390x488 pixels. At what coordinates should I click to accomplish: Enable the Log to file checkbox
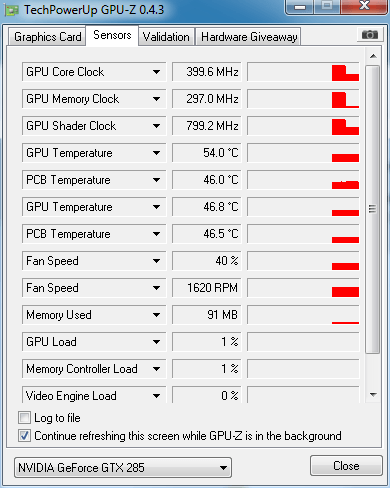[24, 418]
